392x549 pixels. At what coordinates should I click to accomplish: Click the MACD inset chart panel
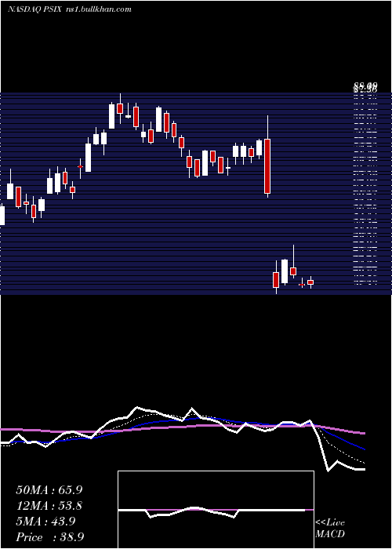[x=216, y=510]
